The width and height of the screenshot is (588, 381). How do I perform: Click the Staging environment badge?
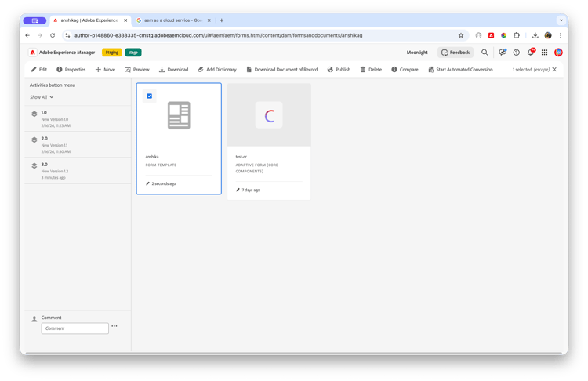coord(112,53)
